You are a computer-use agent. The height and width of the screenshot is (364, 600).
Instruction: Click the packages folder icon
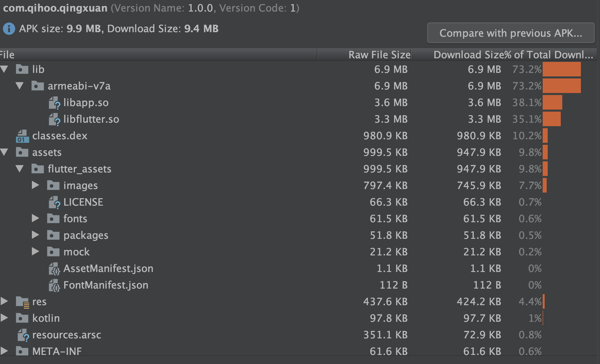tap(53, 235)
